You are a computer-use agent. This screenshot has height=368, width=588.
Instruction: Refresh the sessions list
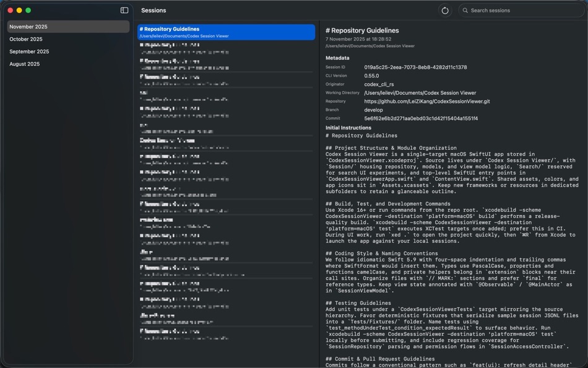tap(444, 10)
